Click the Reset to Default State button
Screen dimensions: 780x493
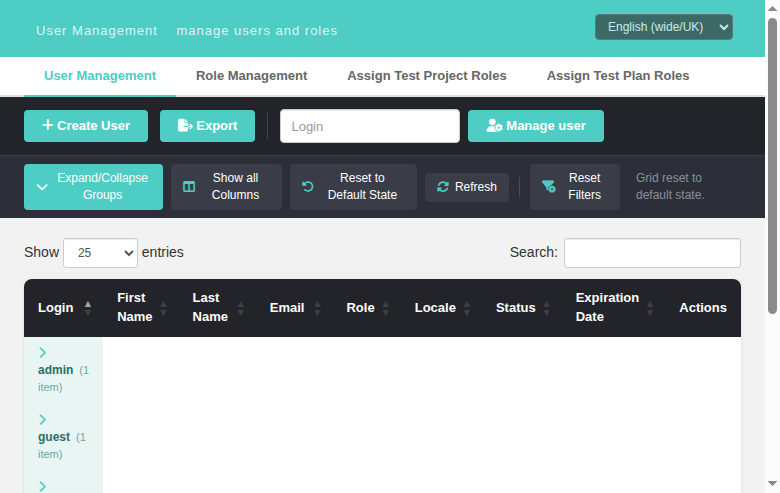click(353, 187)
